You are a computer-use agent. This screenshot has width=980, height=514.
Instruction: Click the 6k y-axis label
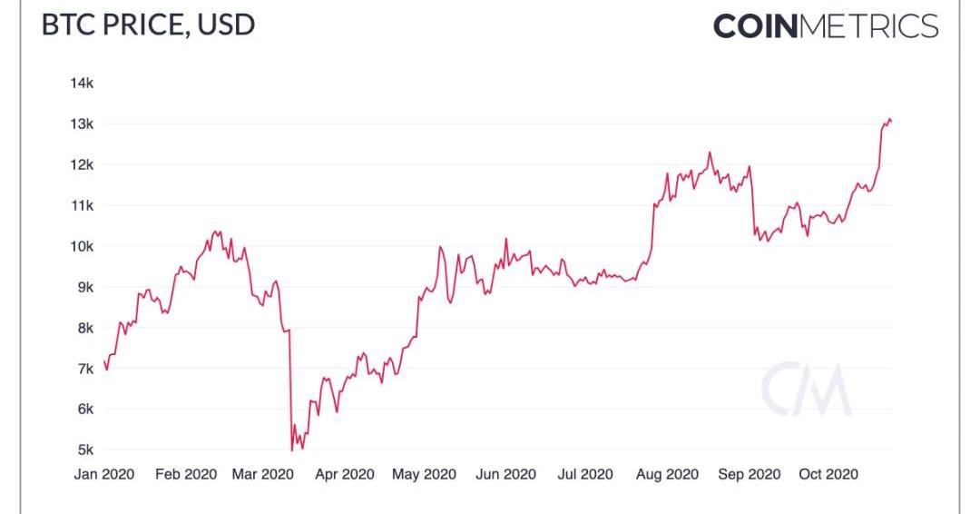coord(83,410)
